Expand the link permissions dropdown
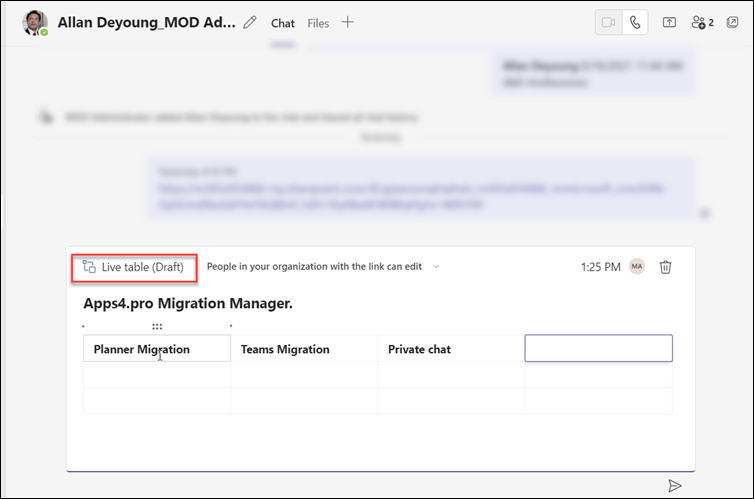Viewport: 754px width, 499px height. pos(436,267)
